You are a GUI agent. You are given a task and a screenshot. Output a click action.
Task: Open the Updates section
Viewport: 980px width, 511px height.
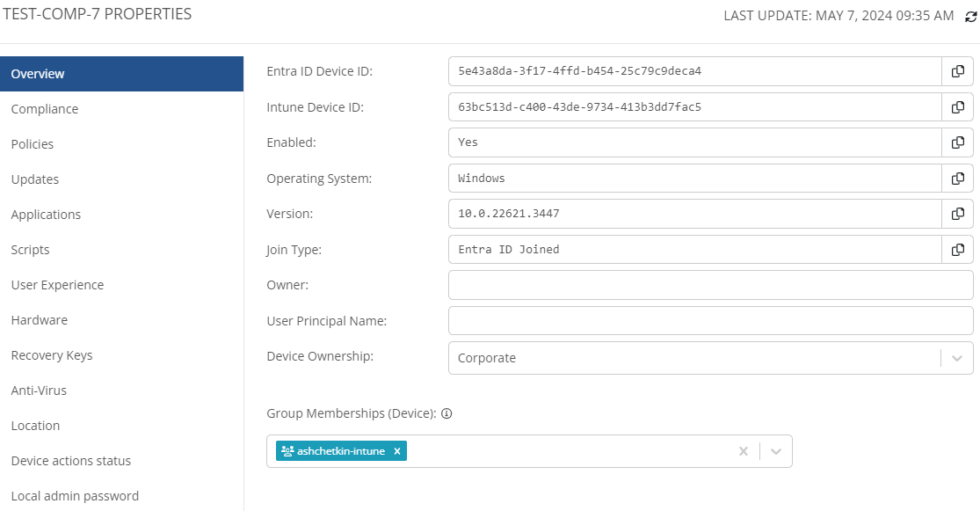[x=122, y=179]
